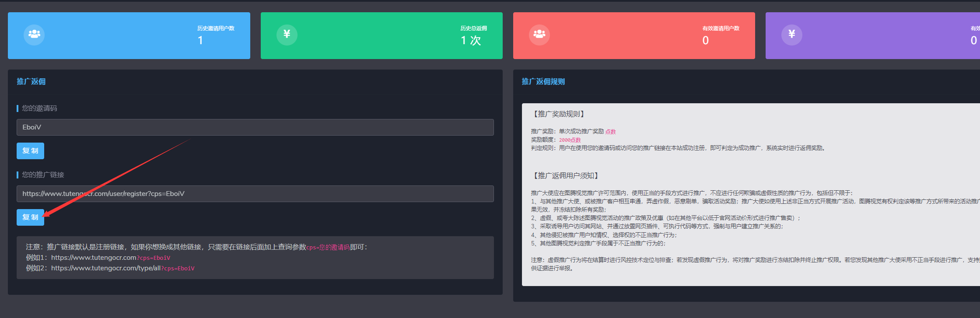This screenshot has width=980, height=318.
Task: Click the 有效邀请用户数 value 0
Action: pos(706,40)
